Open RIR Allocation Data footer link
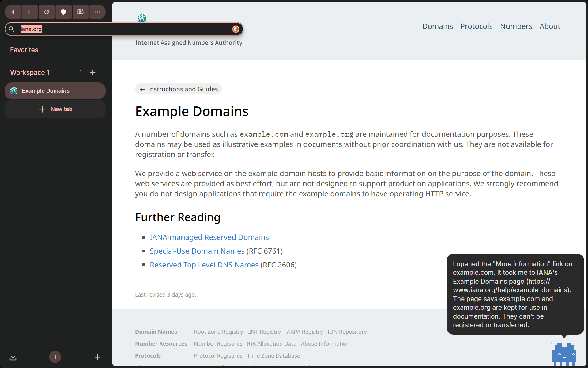588x368 pixels. coord(272,344)
